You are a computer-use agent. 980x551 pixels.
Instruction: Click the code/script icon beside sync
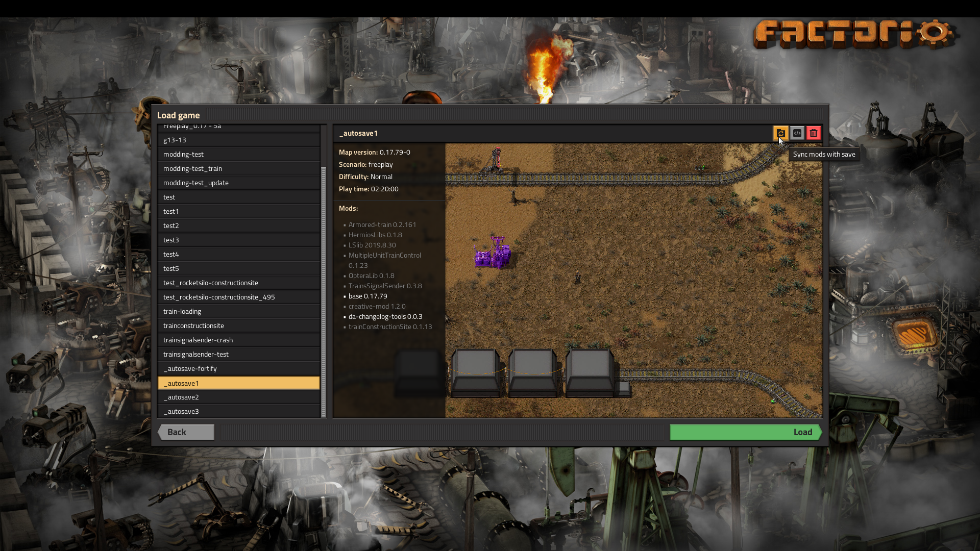coord(797,133)
